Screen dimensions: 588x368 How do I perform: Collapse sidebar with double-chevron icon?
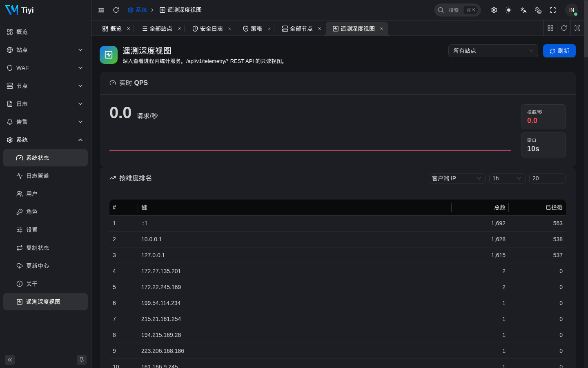(10, 360)
